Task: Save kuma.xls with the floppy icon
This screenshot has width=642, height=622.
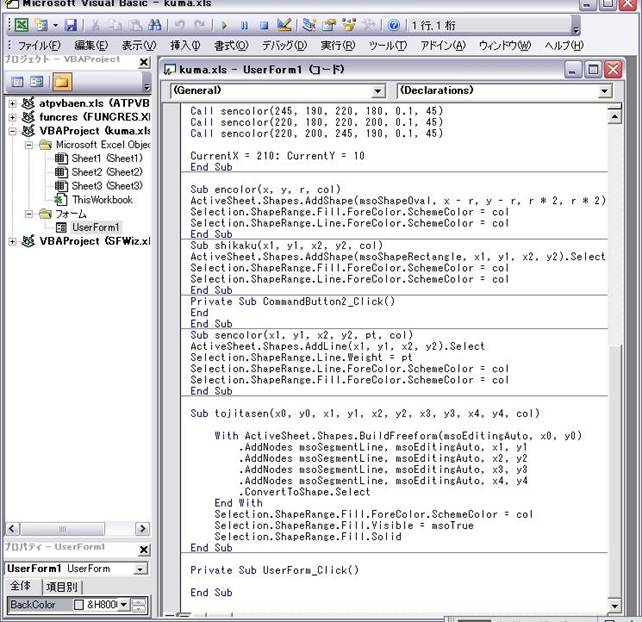Action: [71, 25]
